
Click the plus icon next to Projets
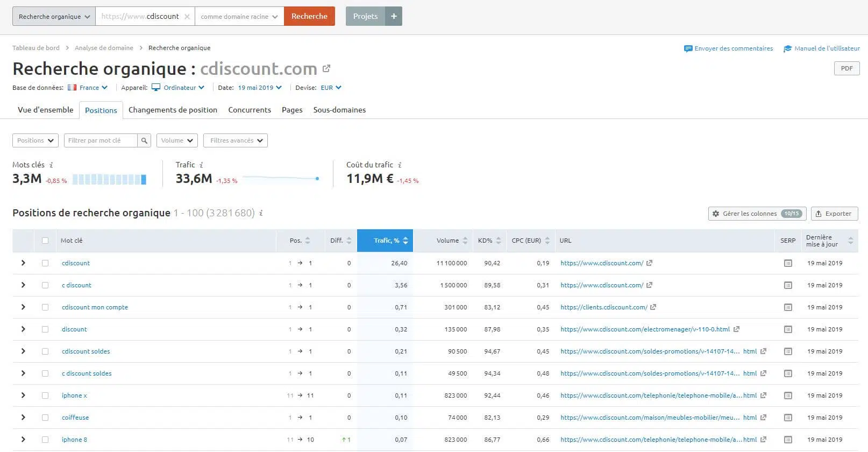click(x=394, y=16)
